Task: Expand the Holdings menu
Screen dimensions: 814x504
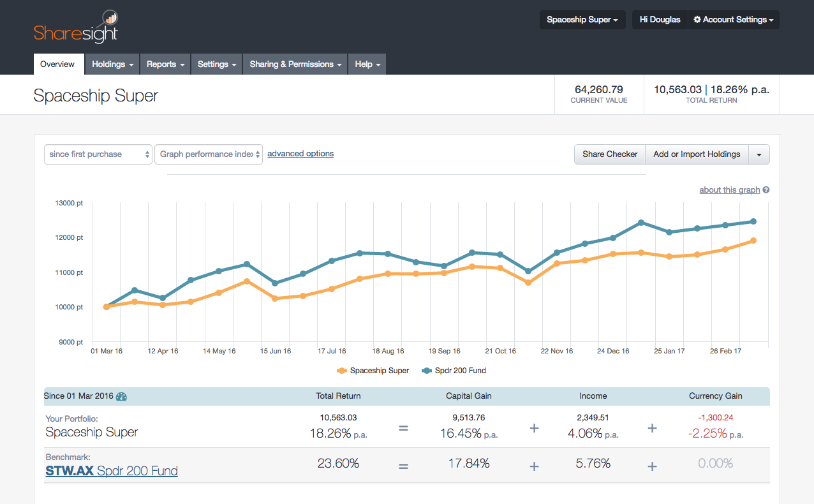Action: [x=112, y=64]
